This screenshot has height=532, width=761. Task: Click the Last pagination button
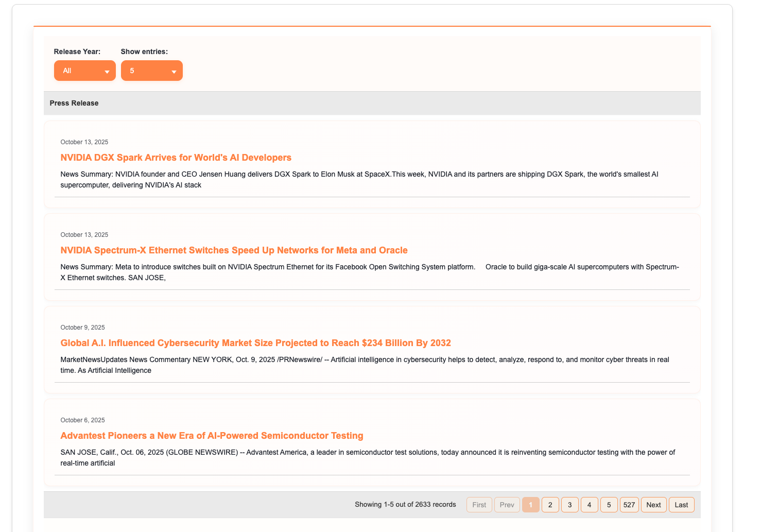[681, 505]
